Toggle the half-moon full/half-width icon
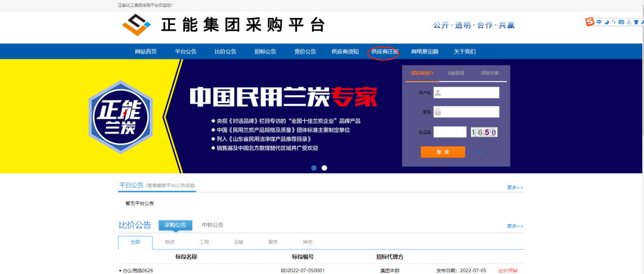Screen dimensions: 644x274 coord(606,21)
